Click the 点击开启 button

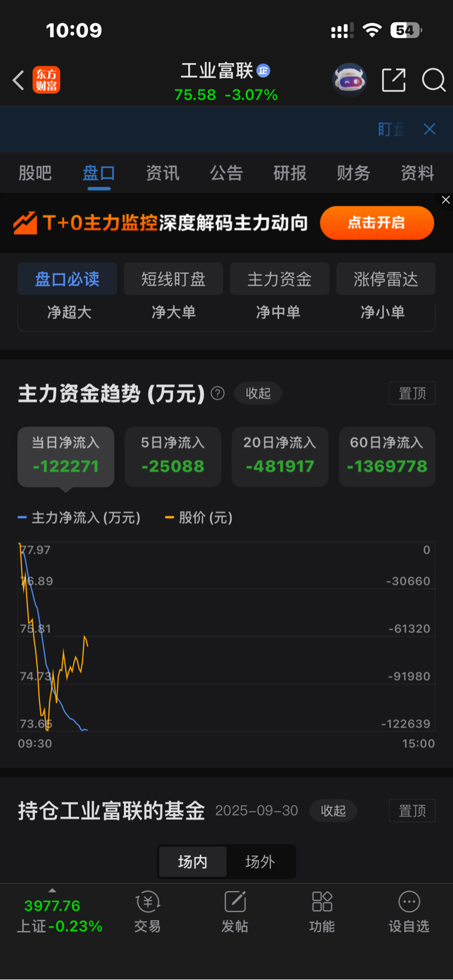pos(377,223)
